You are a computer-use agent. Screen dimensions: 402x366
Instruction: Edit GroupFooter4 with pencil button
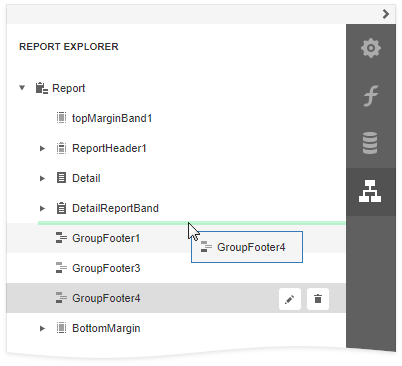290,299
